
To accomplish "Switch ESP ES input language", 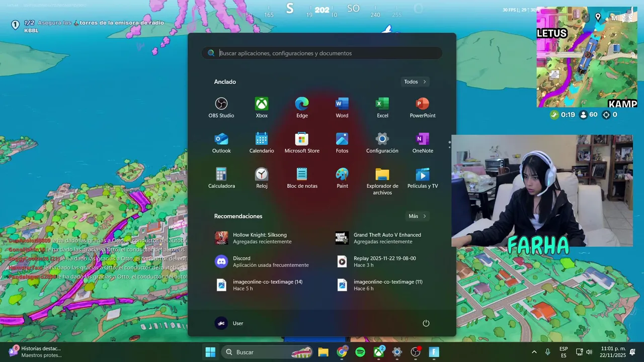I will tap(563, 352).
